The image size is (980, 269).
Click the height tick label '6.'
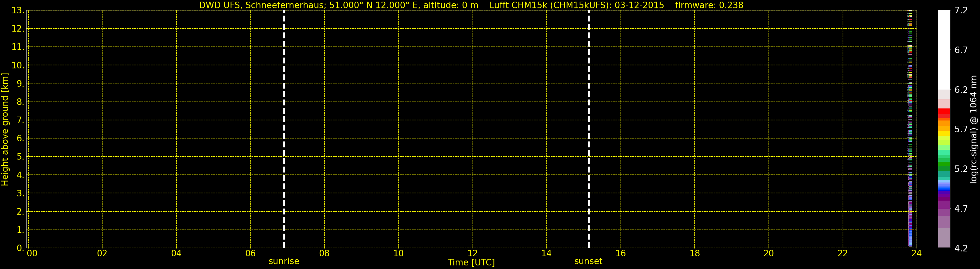click(x=20, y=139)
